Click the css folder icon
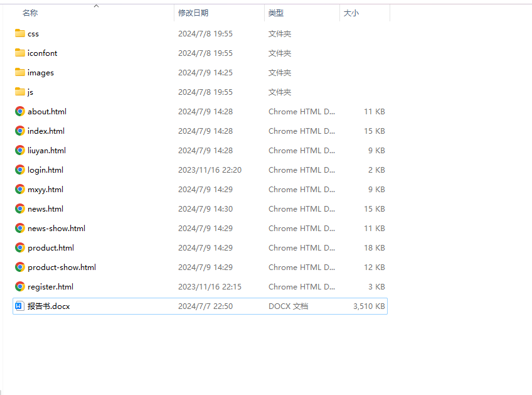The width and height of the screenshot is (532, 395). 20,33
